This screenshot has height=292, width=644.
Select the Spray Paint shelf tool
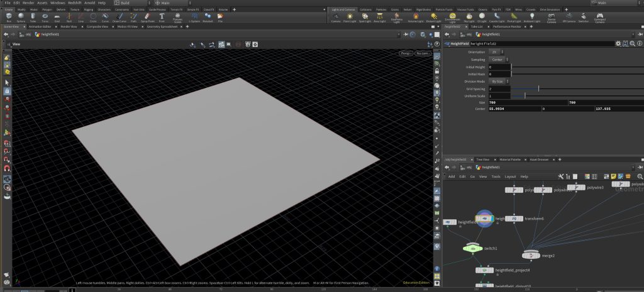pyautogui.click(x=148, y=17)
